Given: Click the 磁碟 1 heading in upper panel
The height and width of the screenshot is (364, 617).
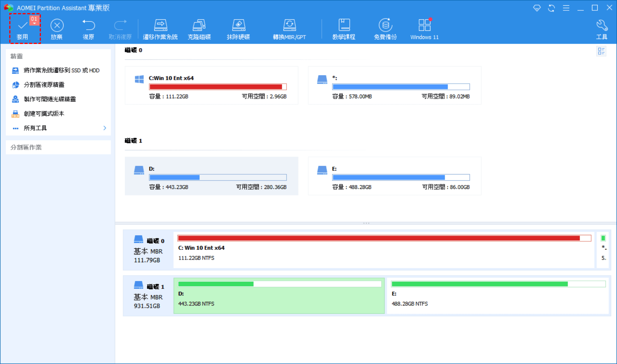Looking at the screenshot, I should pos(133,141).
